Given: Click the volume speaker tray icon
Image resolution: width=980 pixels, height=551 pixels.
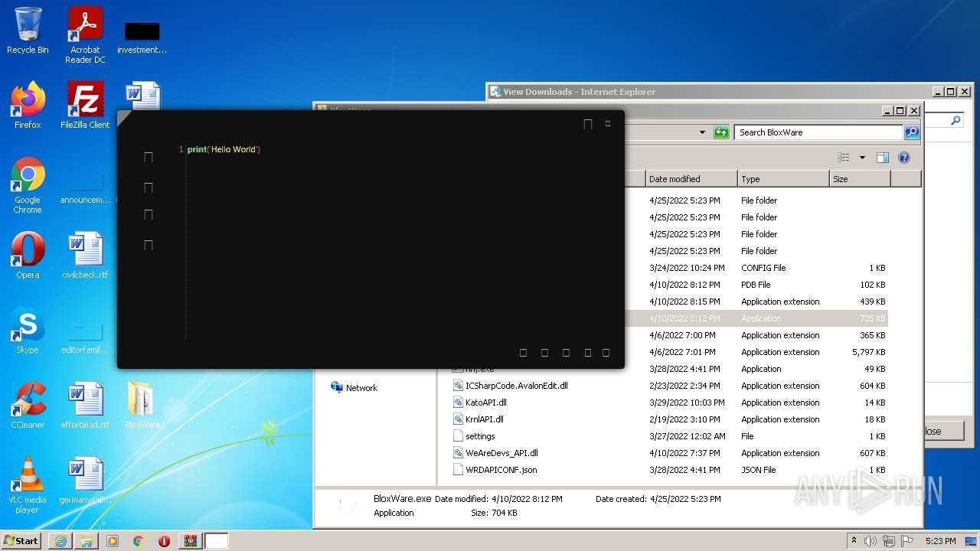Looking at the screenshot, I should pyautogui.click(x=871, y=541).
